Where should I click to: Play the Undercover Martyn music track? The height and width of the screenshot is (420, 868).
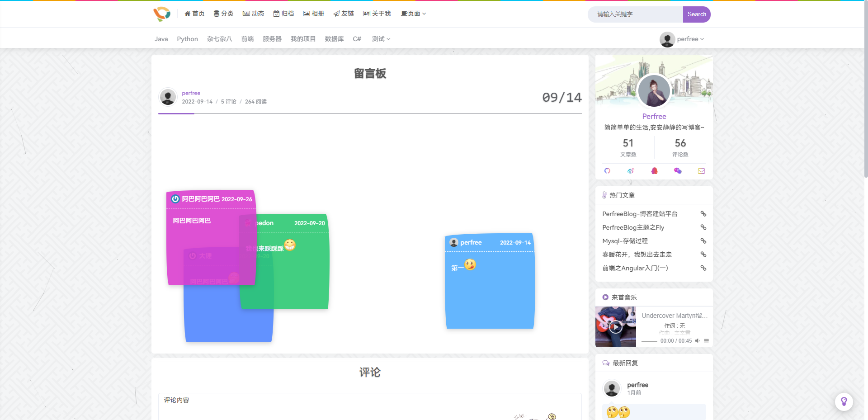click(x=615, y=327)
